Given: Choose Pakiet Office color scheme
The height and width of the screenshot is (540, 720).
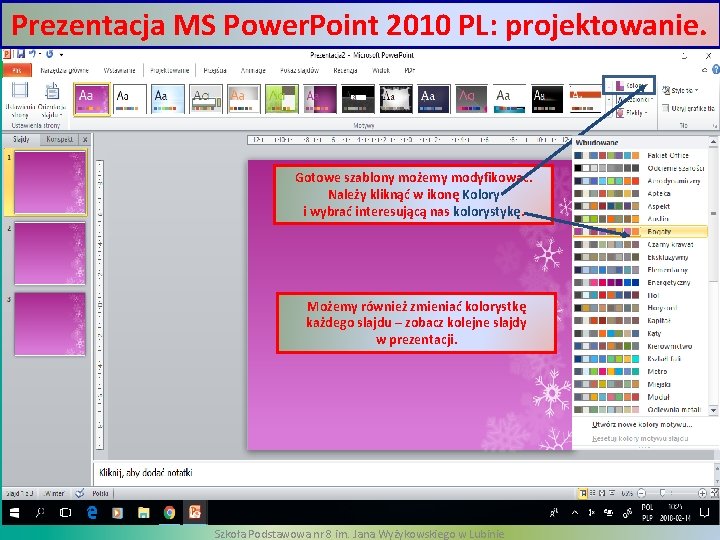Looking at the screenshot, I should pos(640,156).
